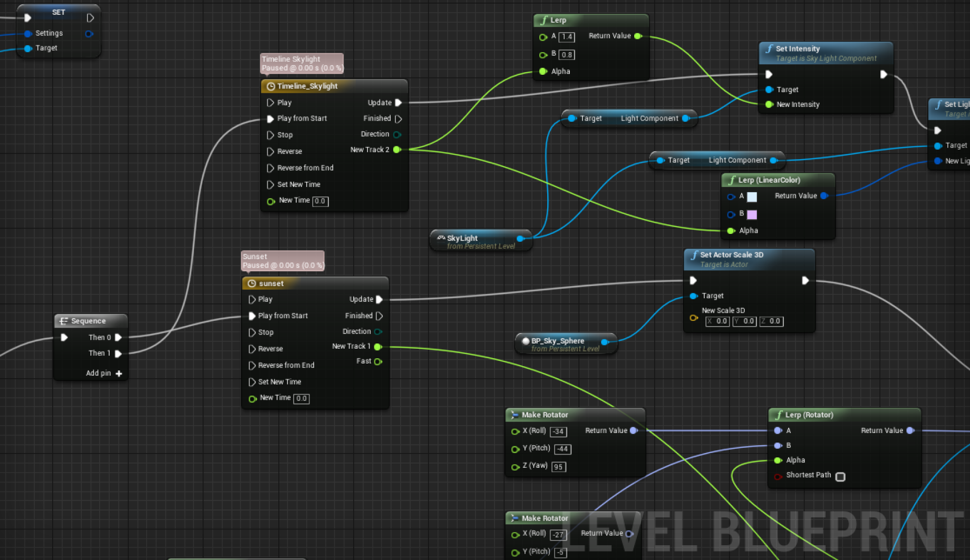970x560 pixels.
Task: Click the Set Intensity function icon
Action: pyautogui.click(x=769, y=48)
